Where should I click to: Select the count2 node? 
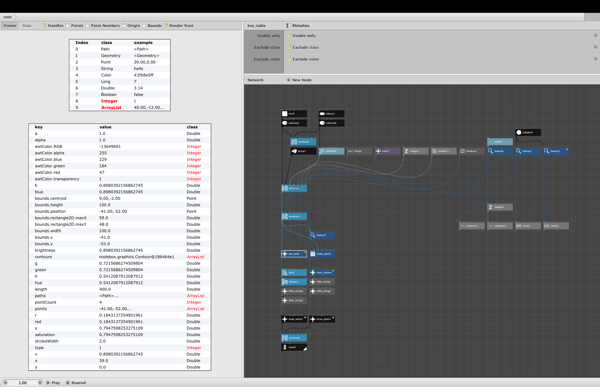click(x=556, y=226)
